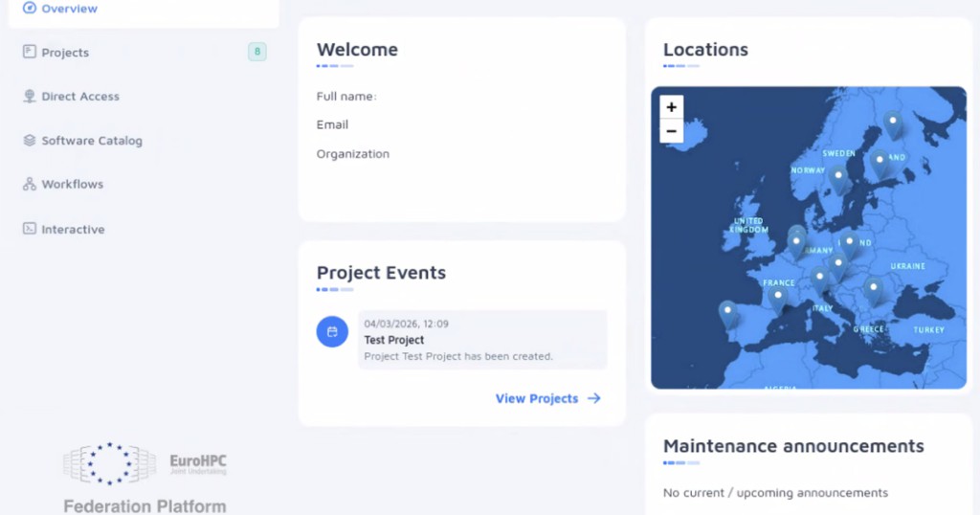This screenshot has height=515, width=980.
Task: Click the Direct Access icon
Action: tap(30, 97)
